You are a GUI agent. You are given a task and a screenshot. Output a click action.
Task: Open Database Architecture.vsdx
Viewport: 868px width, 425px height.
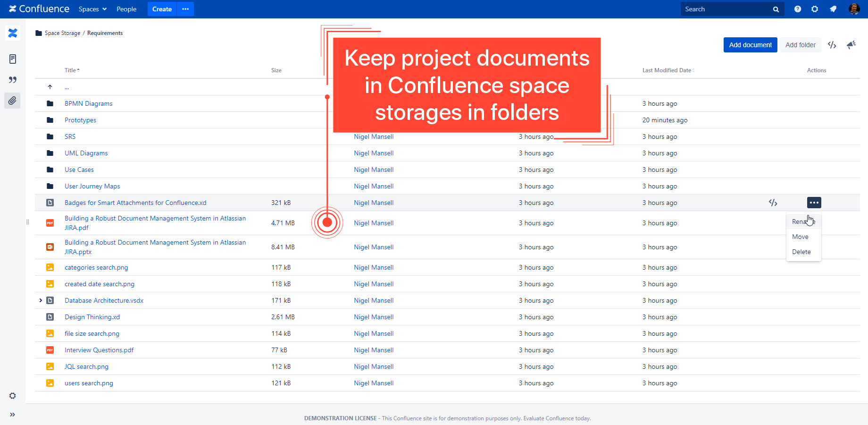(x=104, y=300)
